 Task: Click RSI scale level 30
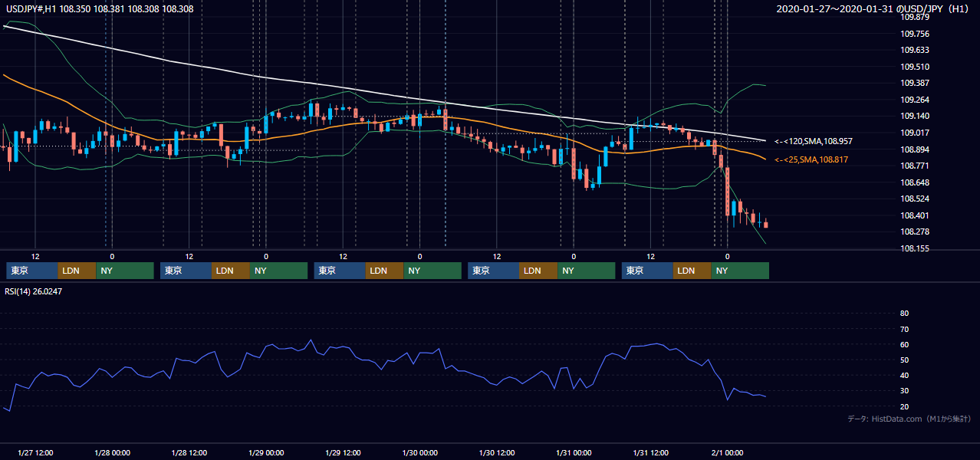904,391
